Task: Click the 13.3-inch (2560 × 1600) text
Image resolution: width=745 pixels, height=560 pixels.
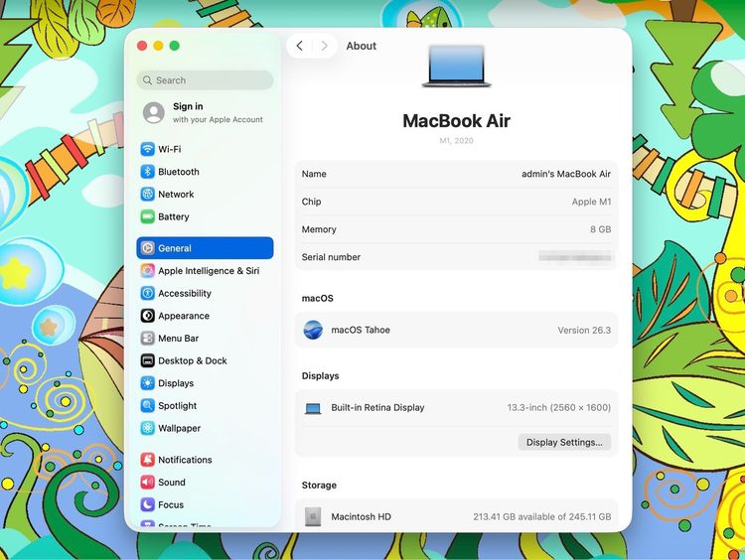Action: [x=558, y=407]
